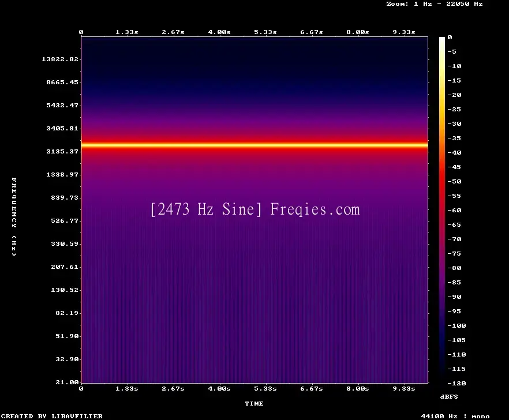Click the -60 dBFS scale value

point(454,210)
